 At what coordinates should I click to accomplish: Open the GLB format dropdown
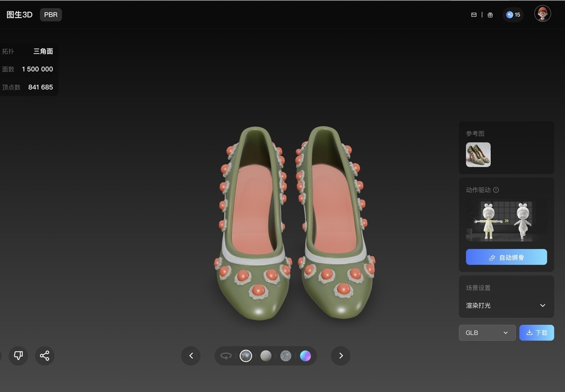pyautogui.click(x=487, y=332)
